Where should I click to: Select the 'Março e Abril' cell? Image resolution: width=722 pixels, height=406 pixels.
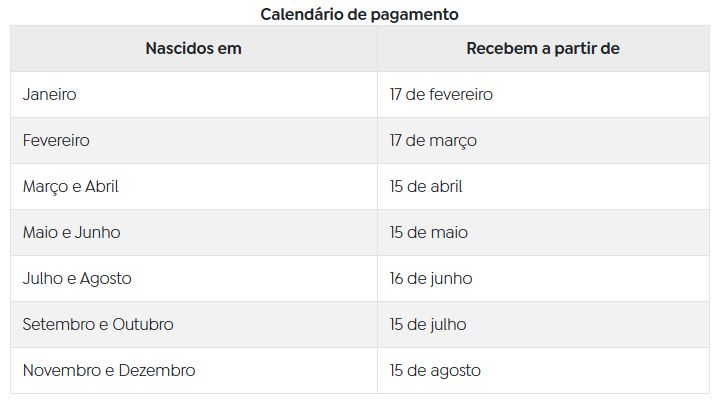[x=71, y=187]
